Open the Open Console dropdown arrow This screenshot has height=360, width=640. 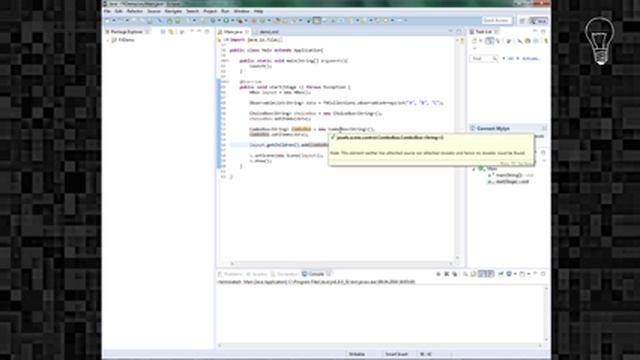[529, 274]
